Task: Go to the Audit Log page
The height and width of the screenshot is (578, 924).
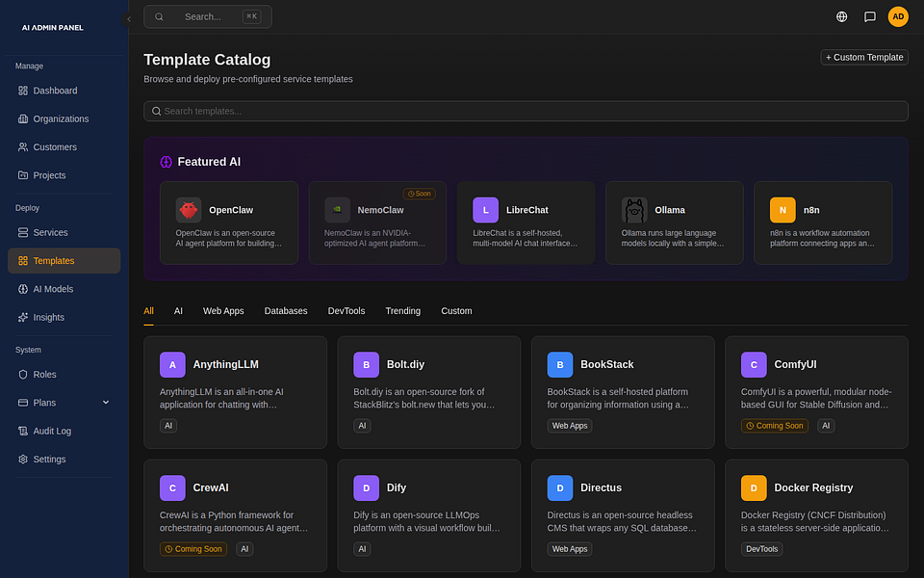Action: tap(64, 432)
